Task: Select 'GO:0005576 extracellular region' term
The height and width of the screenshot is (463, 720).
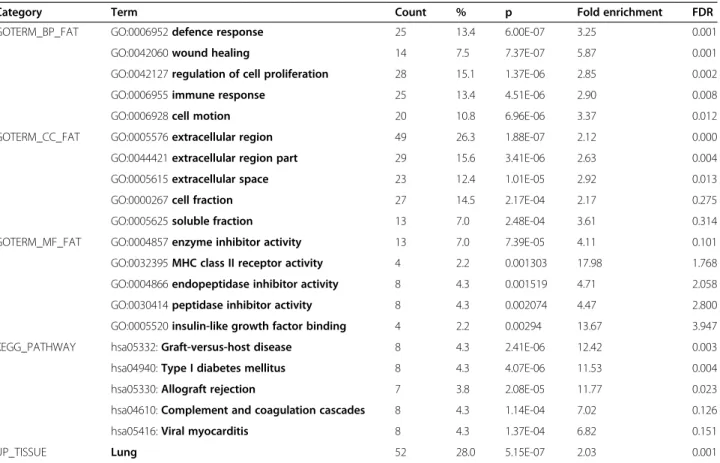Action: 191,137
